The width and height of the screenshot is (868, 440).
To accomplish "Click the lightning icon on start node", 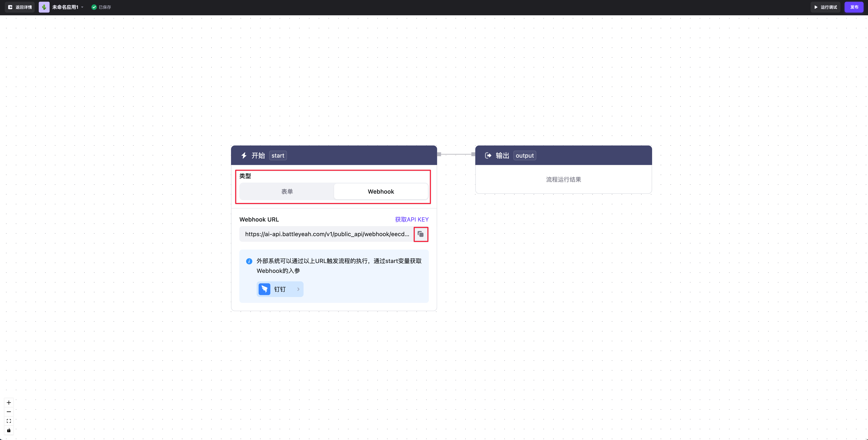I will coord(244,155).
